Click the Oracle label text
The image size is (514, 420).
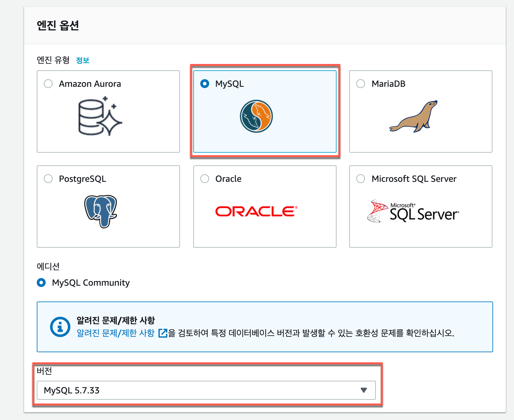point(228,179)
